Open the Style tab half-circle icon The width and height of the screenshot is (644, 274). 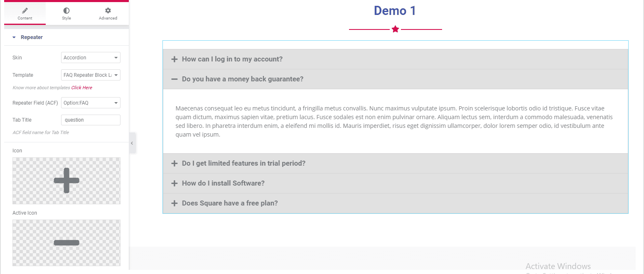[x=66, y=10]
